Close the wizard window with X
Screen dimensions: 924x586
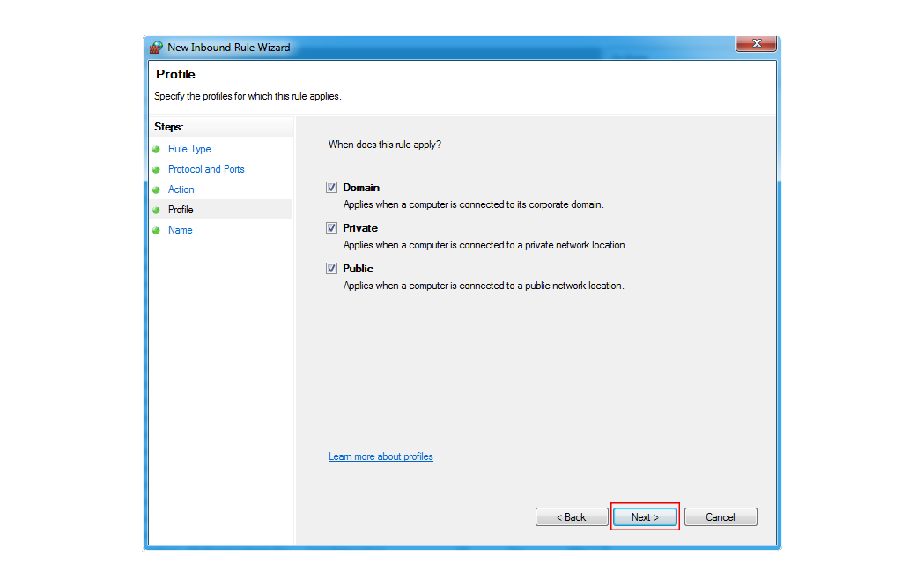click(755, 43)
